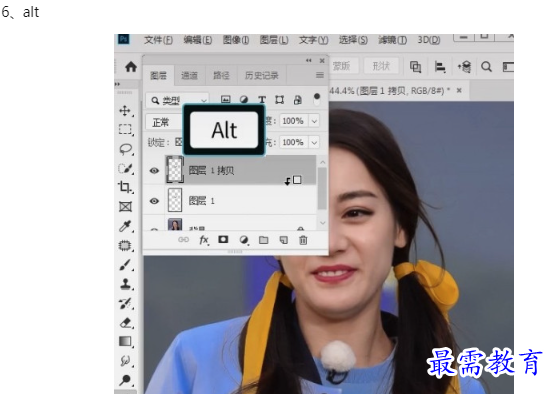Switch to the 路径 tab

221,75
